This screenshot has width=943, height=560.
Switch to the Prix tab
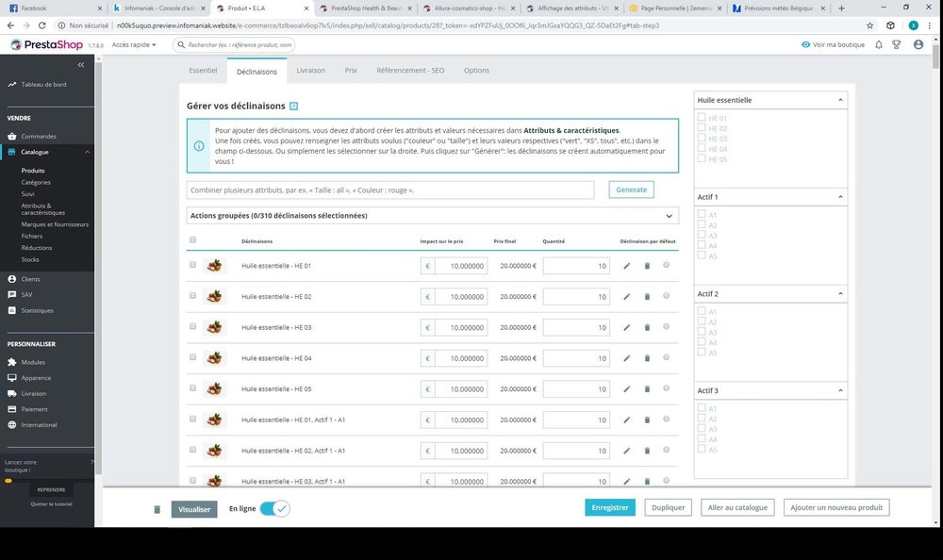click(351, 71)
